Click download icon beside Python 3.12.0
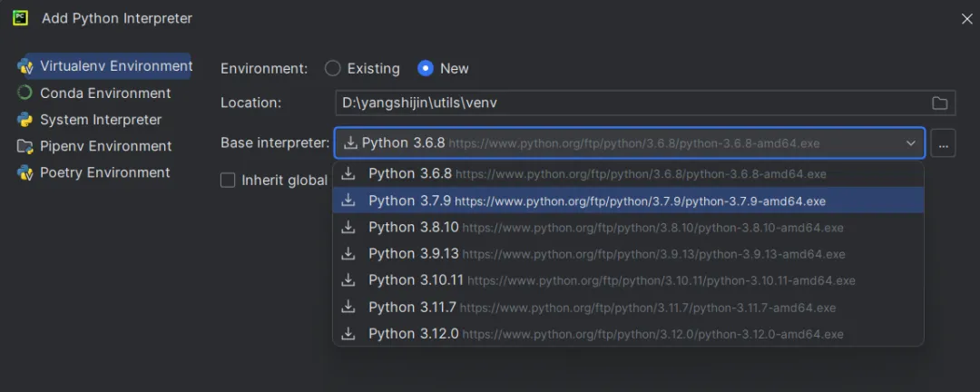The width and height of the screenshot is (980, 392). coord(348,334)
